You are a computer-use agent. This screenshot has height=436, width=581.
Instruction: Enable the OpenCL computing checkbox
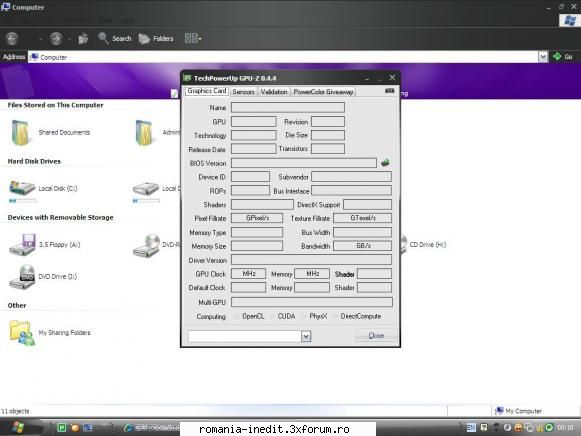(x=237, y=316)
